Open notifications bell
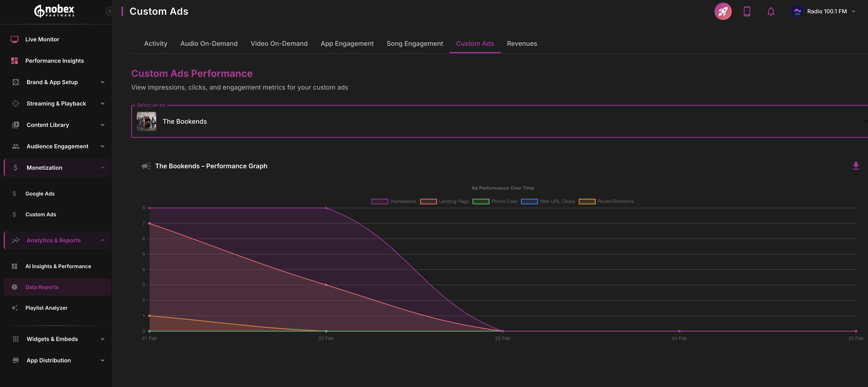The image size is (868, 387). (771, 12)
